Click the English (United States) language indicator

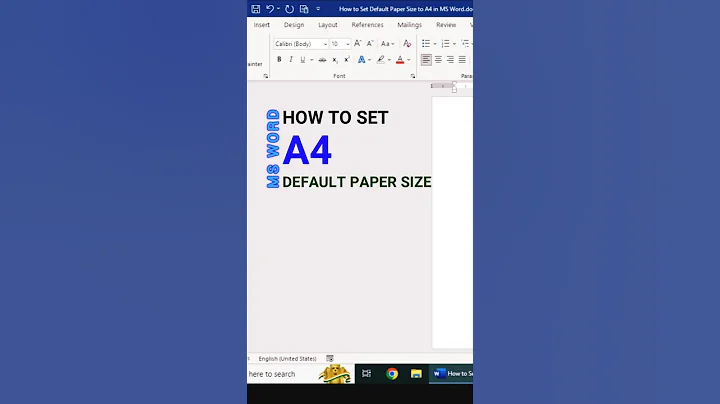[287, 359]
